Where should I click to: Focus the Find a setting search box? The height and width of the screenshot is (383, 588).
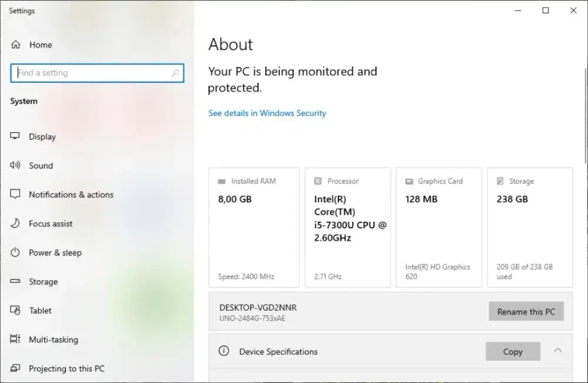pos(97,73)
